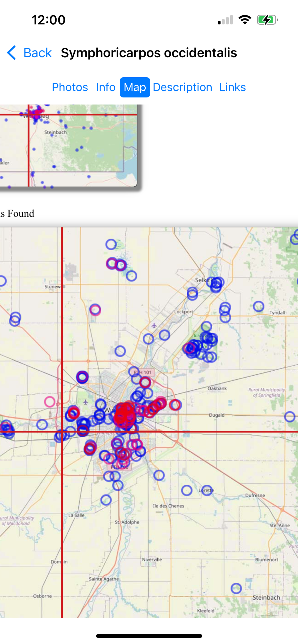This screenshot has width=298, height=644.
Task: Click the Dugald label on the map
Action: pos(217,415)
